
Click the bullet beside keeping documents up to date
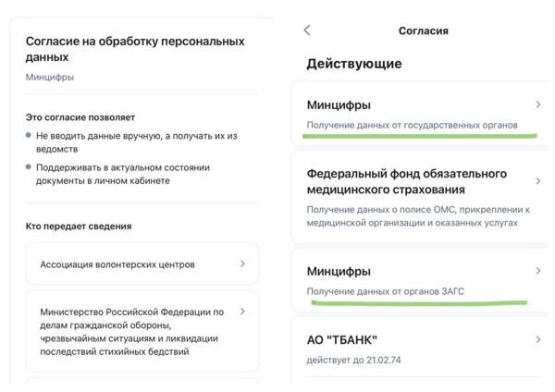tap(29, 167)
